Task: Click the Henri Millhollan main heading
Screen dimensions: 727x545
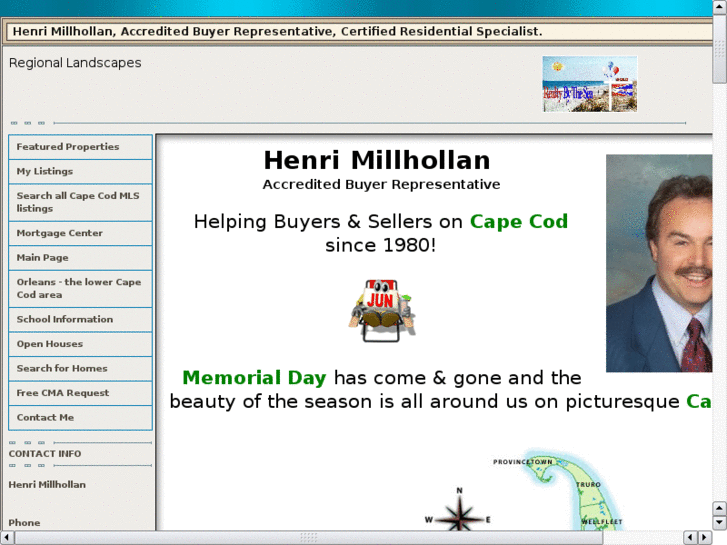Action: tap(377, 160)
